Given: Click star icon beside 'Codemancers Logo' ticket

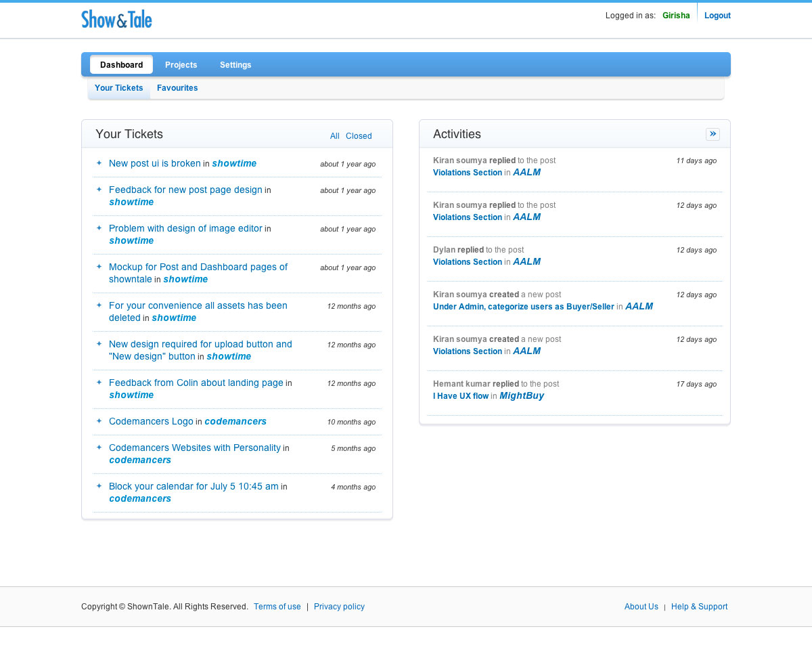Looking at the screenshot, I should click(99, 421).
